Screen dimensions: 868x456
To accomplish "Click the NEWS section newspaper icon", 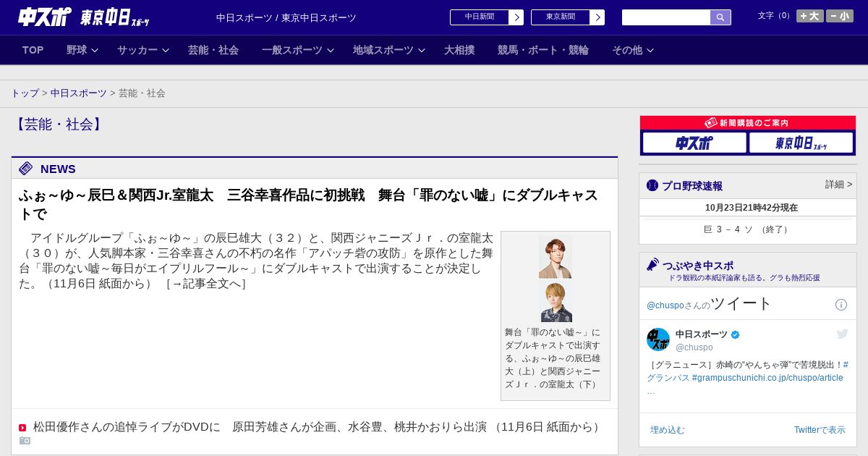I will pyautogui.click(x=26, y=169).
